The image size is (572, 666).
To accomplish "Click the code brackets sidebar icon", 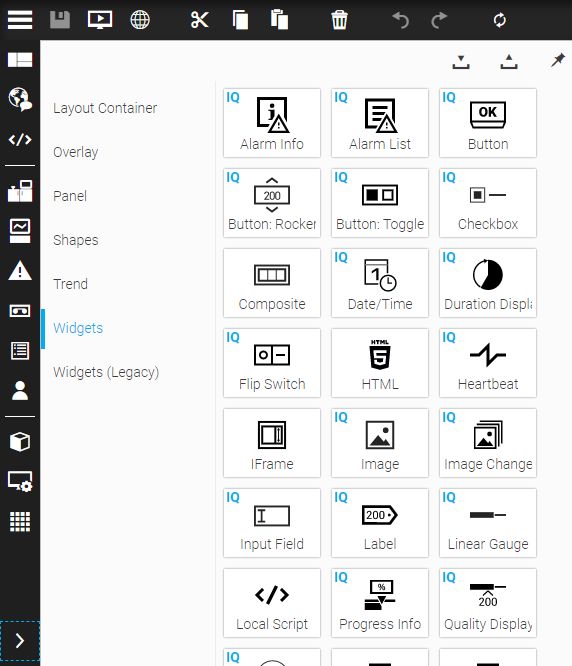I will [x=20, y=139].
